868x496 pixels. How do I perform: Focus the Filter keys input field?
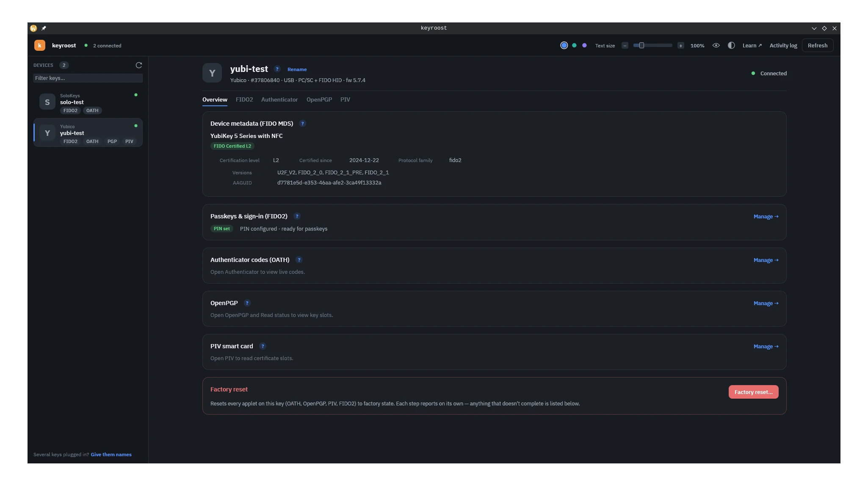88,78
